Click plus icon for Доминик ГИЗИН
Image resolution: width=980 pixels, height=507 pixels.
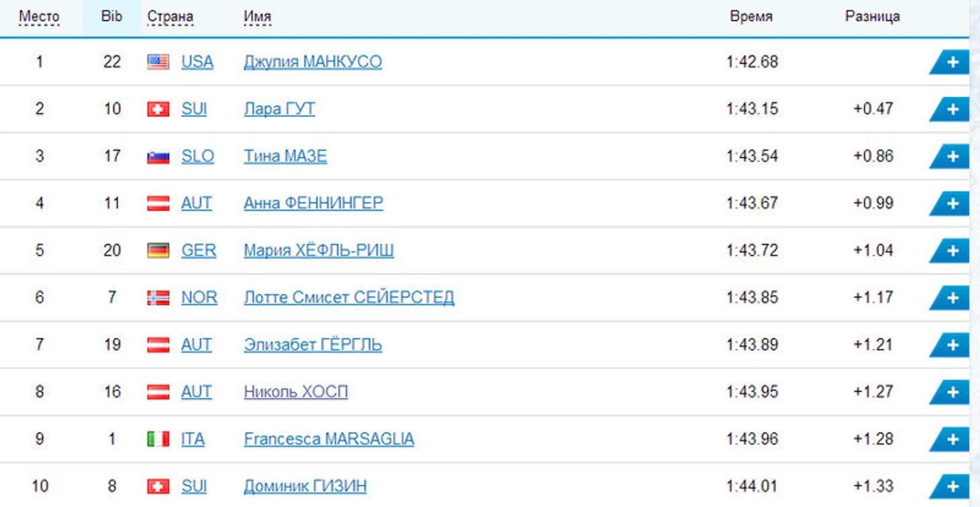(952, 486)
